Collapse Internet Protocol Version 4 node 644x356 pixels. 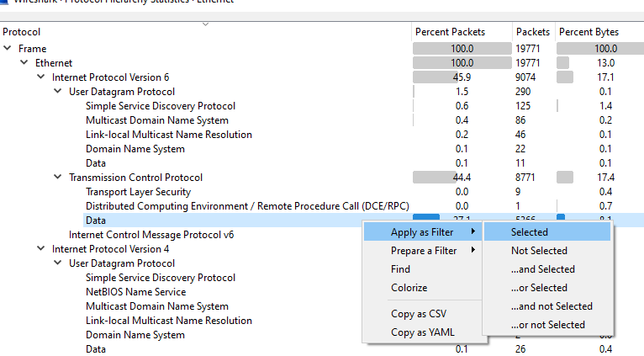41,249
